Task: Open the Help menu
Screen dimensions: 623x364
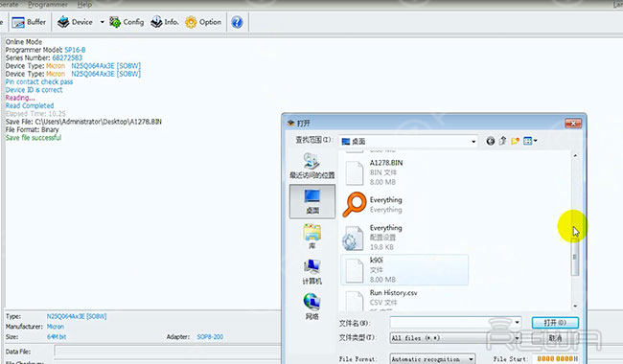Action: click(x=84, y=5)
